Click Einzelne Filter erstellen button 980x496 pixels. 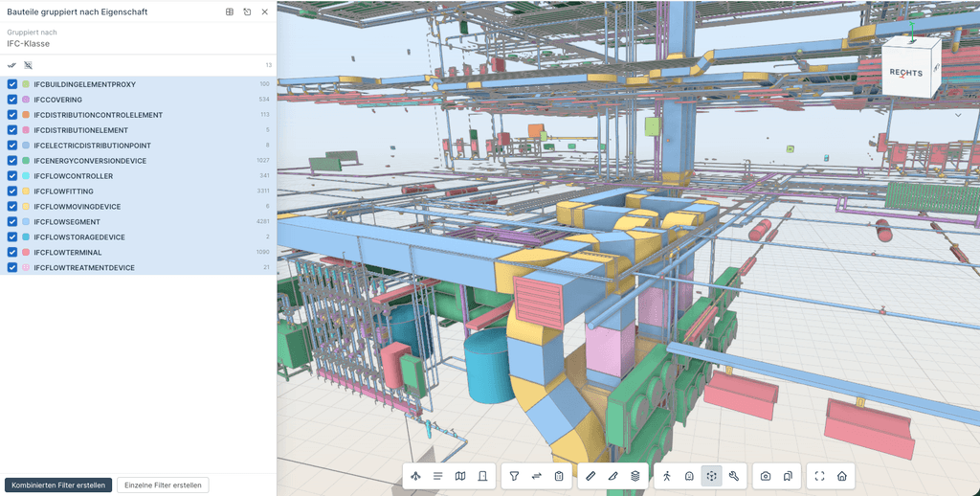click(163, 485)
